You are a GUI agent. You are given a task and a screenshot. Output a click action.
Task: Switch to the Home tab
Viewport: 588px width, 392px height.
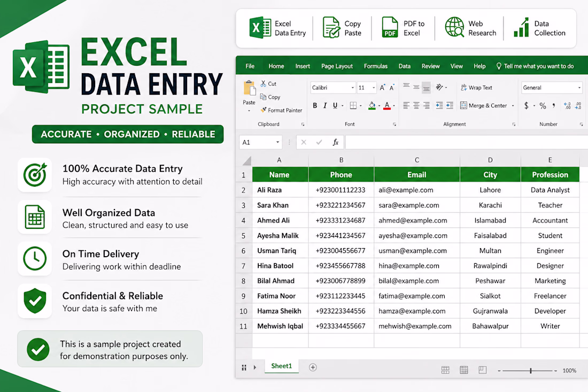pos(276,66)
